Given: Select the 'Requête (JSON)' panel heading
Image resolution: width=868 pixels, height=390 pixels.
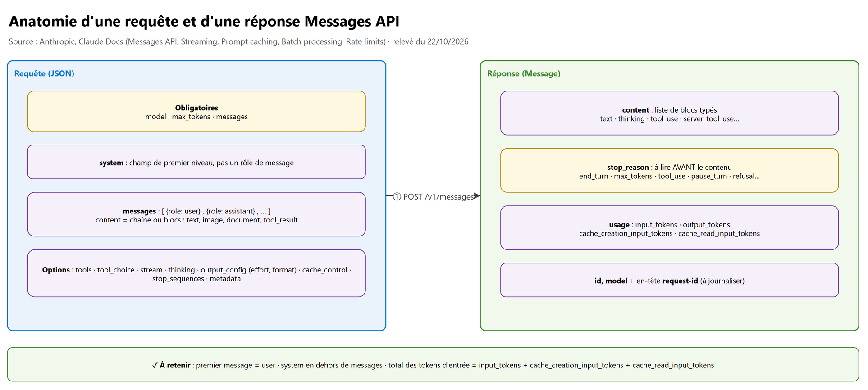Looking at the screenshot, I should coord(44,73).
